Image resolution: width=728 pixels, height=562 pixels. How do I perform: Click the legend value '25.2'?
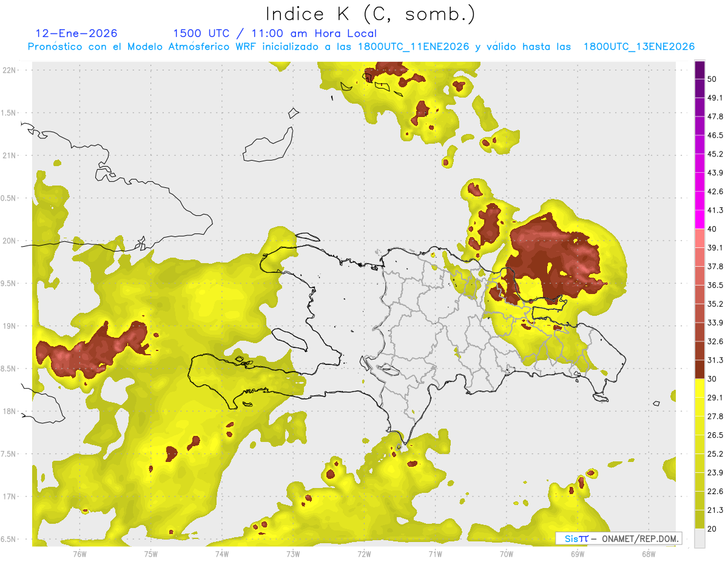(715, 454)
